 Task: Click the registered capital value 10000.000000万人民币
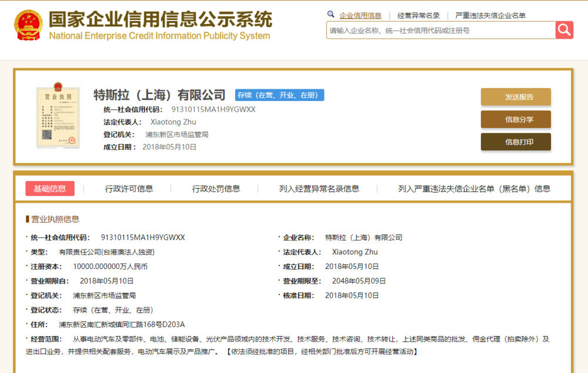point(111,266)
